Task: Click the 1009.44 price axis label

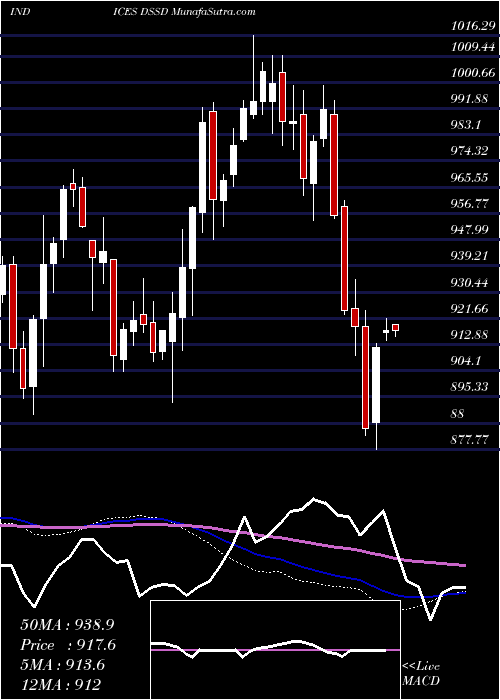Action: [474, 46]
